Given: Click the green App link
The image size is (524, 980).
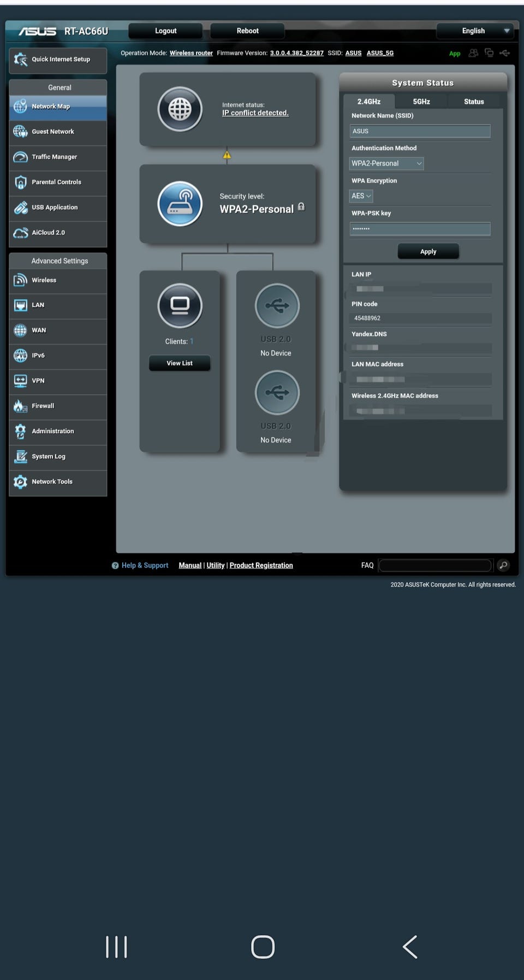Looking at the screenshot, I should (455, 54).
